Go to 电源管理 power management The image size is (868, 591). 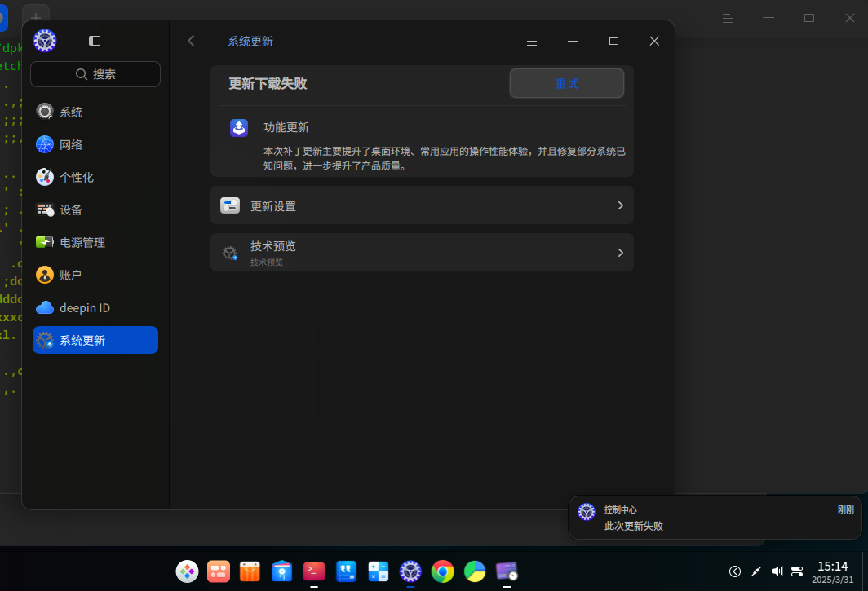click(95, 242)
